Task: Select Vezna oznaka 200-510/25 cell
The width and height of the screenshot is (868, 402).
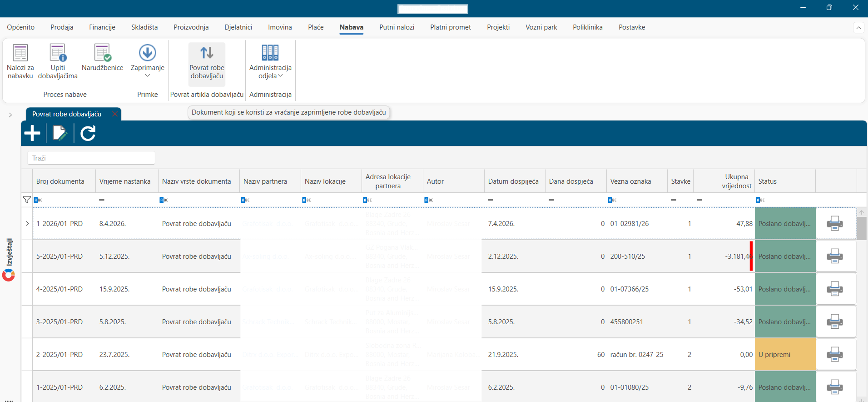Action: 637,256
